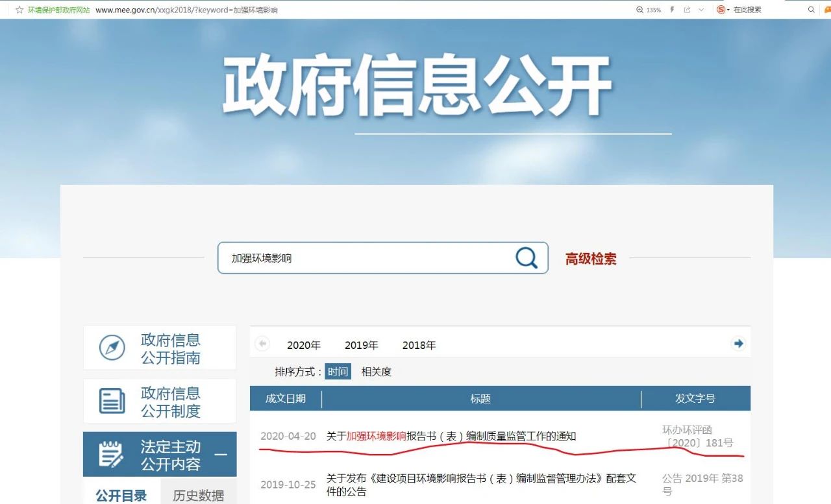The image size is (831, 504).
Task: Click the keyword search input field
Action: point(367,258)
